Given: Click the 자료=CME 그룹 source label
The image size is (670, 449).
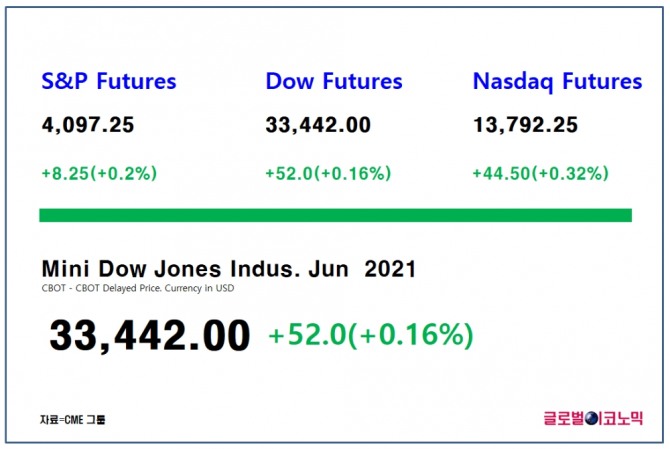Looking at the screenshot, I should click(73, 418).
